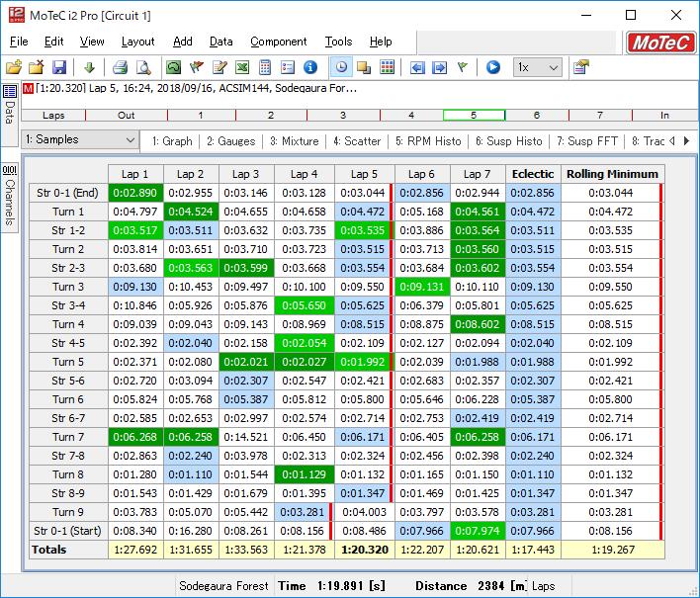Viewport: 700px width, 598px height.
Task: Print using the printer toolbar icon
Action: (x=120, y=67)
